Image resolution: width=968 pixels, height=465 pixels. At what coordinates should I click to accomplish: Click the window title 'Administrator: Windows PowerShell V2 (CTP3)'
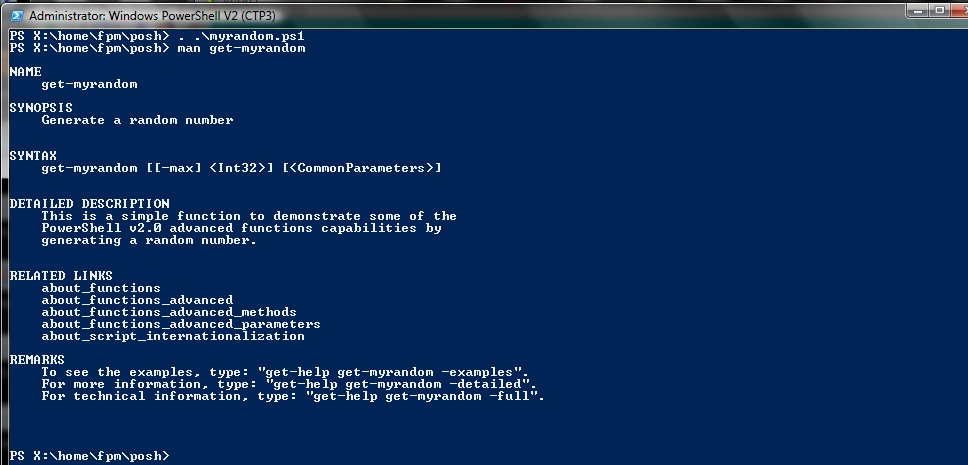pos(152,15)
